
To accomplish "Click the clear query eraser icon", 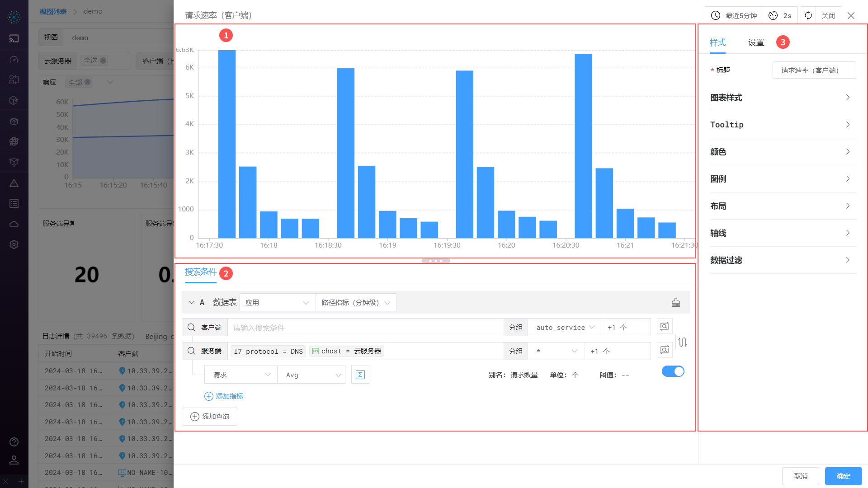I will (x=675, y=303).
